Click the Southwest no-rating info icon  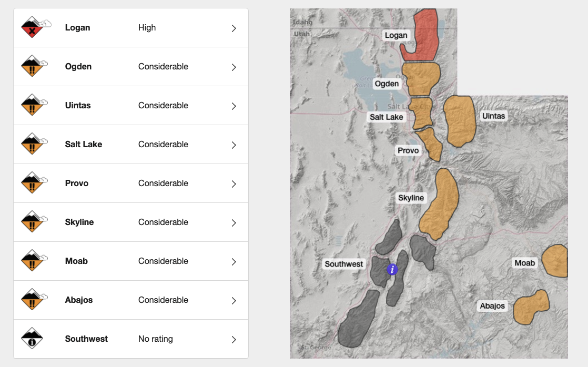[33, 339]
